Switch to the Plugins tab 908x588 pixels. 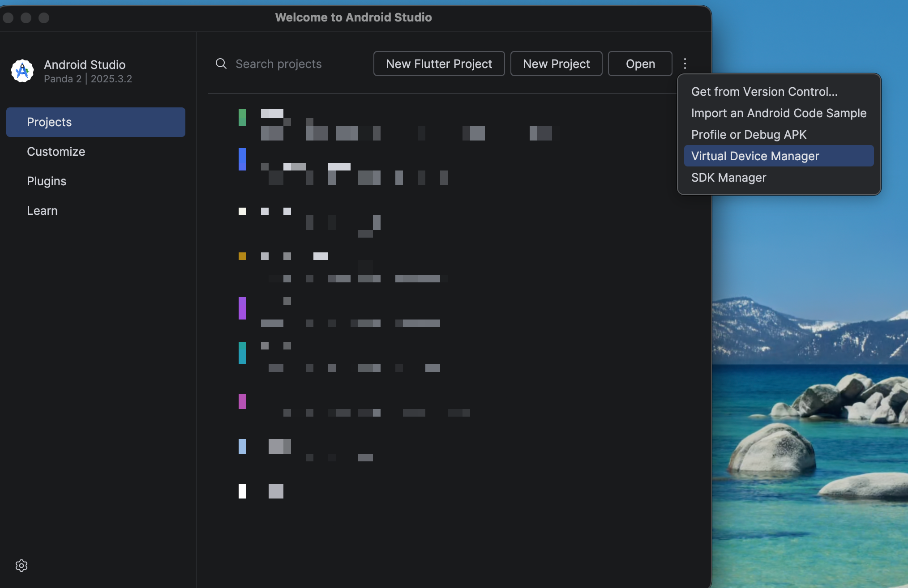[x=47, y=181]
